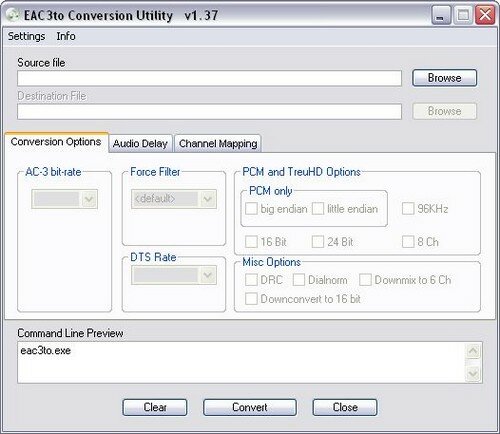
Task: Minimize the EAC3to window
Action: (x=441, y=15)
